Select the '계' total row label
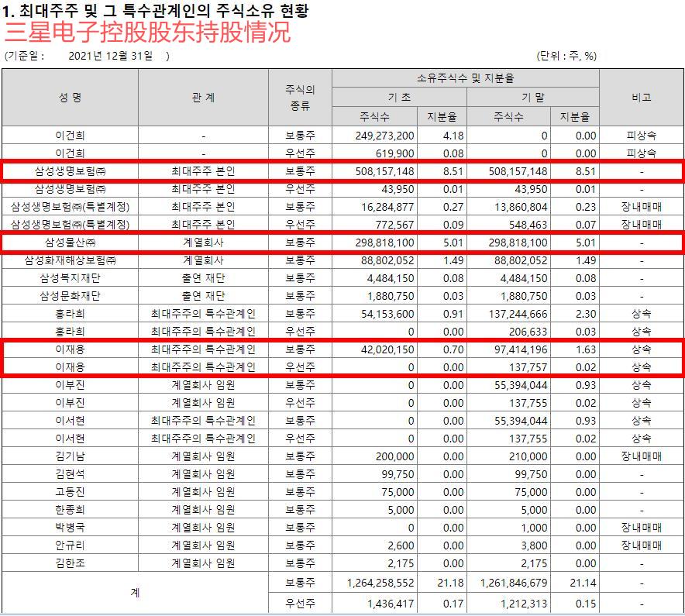685x616 pixels. coord(136,593)
